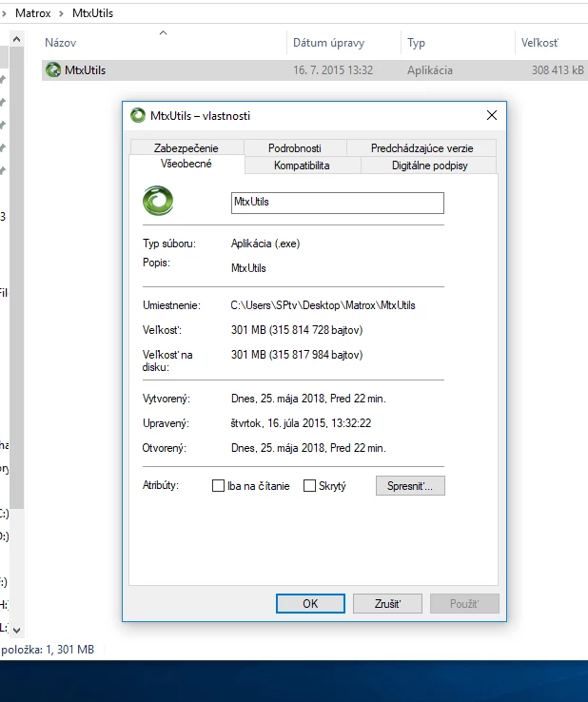Click the navigation pane scroll up arrow
This screenshot has height=702, width=588.
(16, 39)
